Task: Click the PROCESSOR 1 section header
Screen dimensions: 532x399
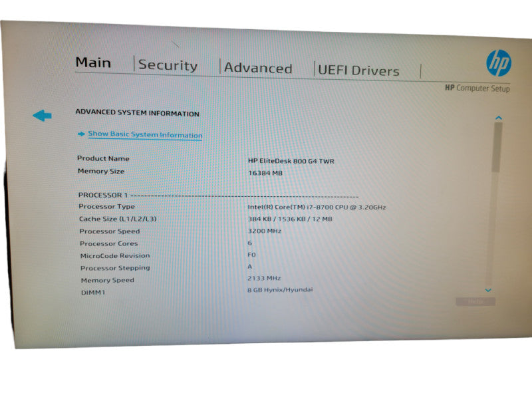Action: coord(103,195)
